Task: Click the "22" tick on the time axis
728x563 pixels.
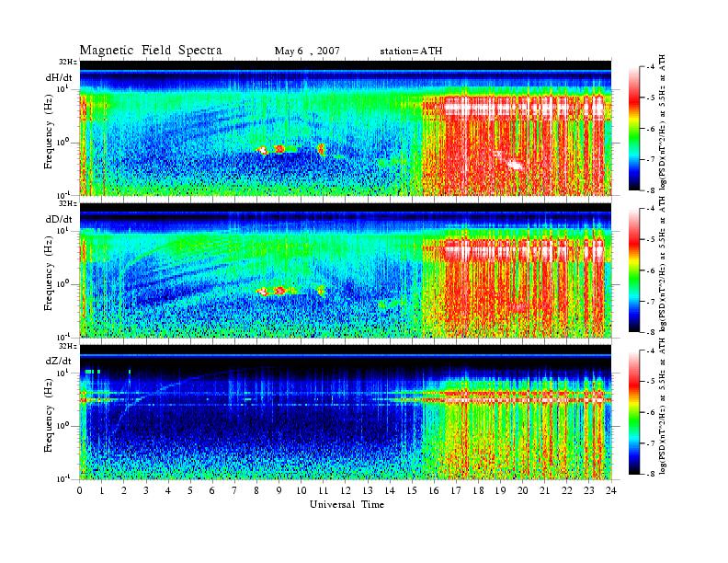Action: (x=567, y=491)
